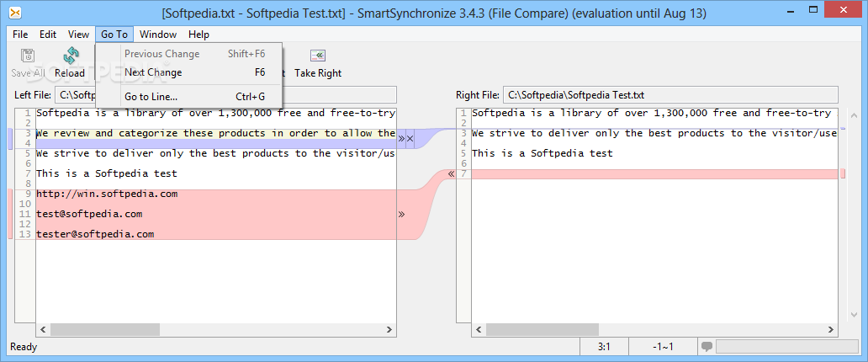Click right pane vertical scroll-down arrow

[853, 315]
